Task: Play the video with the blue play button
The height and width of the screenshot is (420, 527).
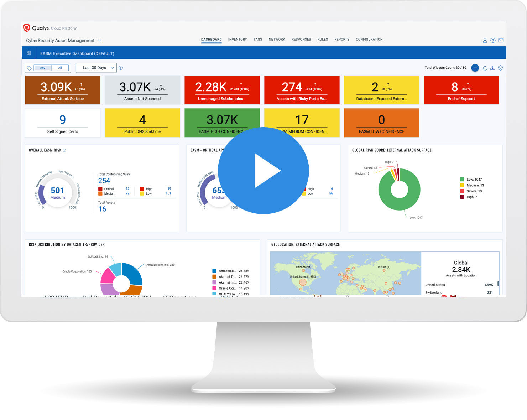Action: click(x=263, y=170)
